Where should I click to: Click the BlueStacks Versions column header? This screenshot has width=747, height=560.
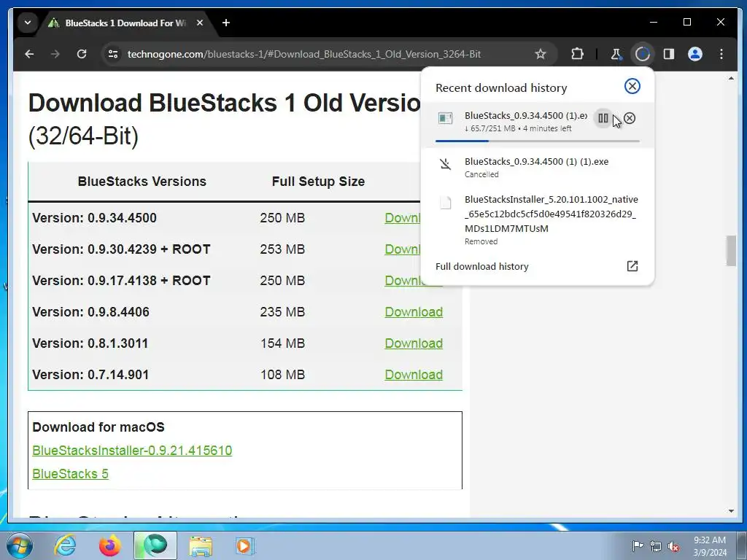tap(142, 182)
